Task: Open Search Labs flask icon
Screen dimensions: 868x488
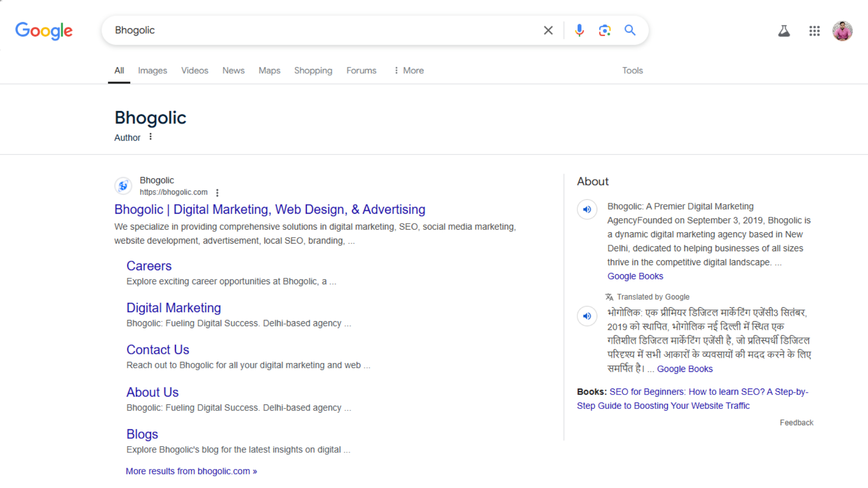Action: click(x=784, y=31)
